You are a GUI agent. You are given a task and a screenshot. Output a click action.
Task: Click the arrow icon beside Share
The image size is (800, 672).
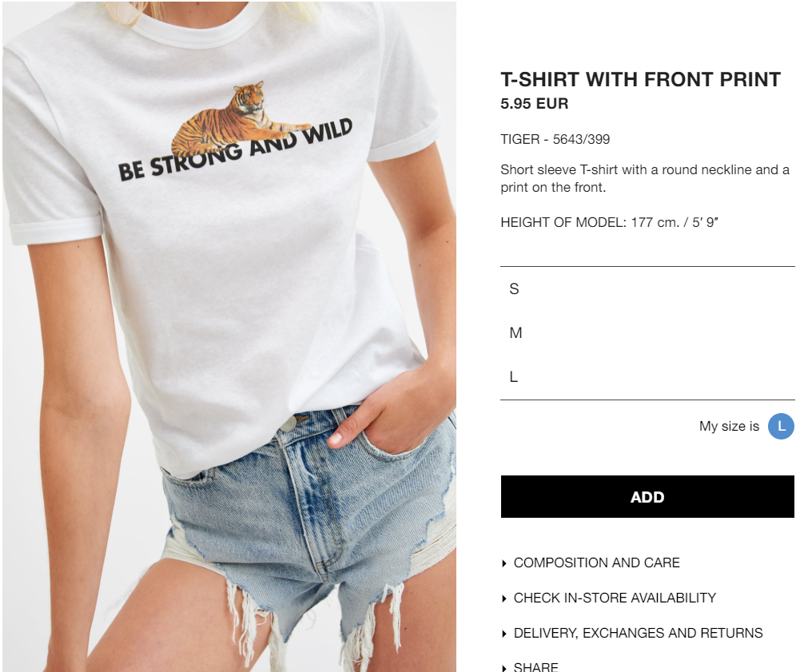click(504, 667)
